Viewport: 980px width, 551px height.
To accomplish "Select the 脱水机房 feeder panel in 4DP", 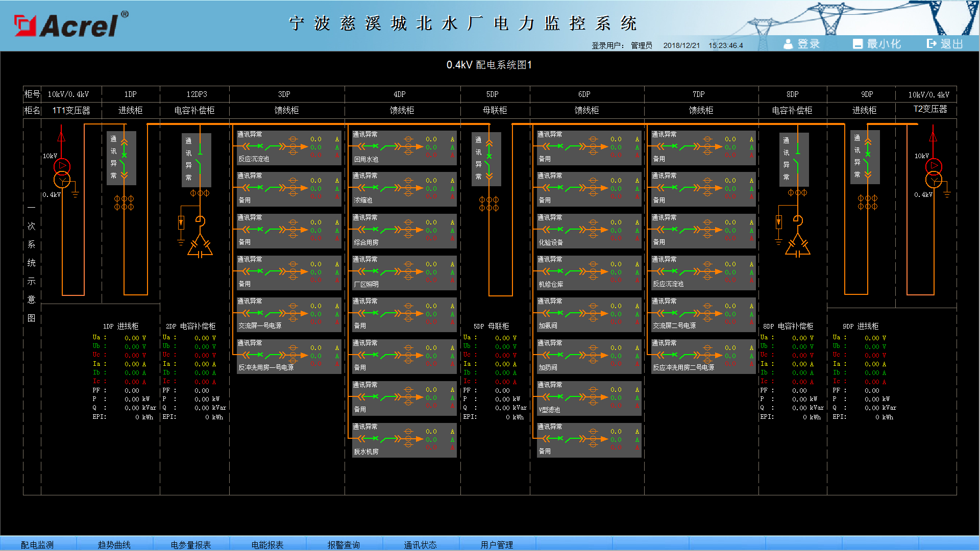I will click(x=404, y=440).
